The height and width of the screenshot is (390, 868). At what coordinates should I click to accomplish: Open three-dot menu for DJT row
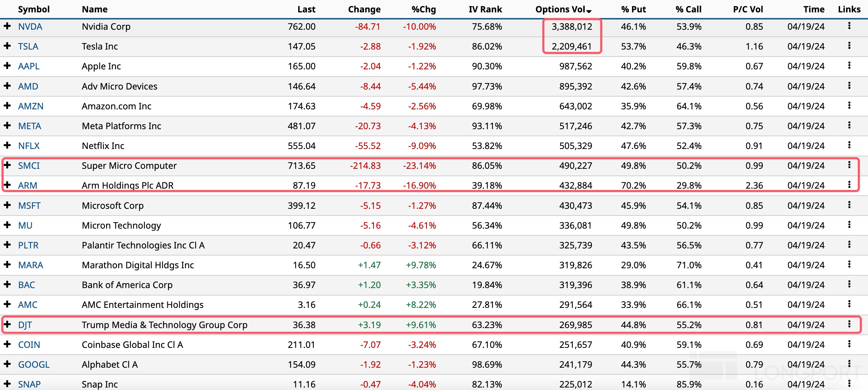click(849, 324)
